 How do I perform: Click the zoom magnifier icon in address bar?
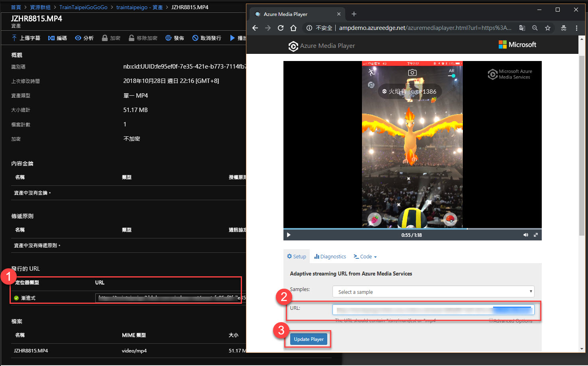pyautogui.click(x=535, y=28)
